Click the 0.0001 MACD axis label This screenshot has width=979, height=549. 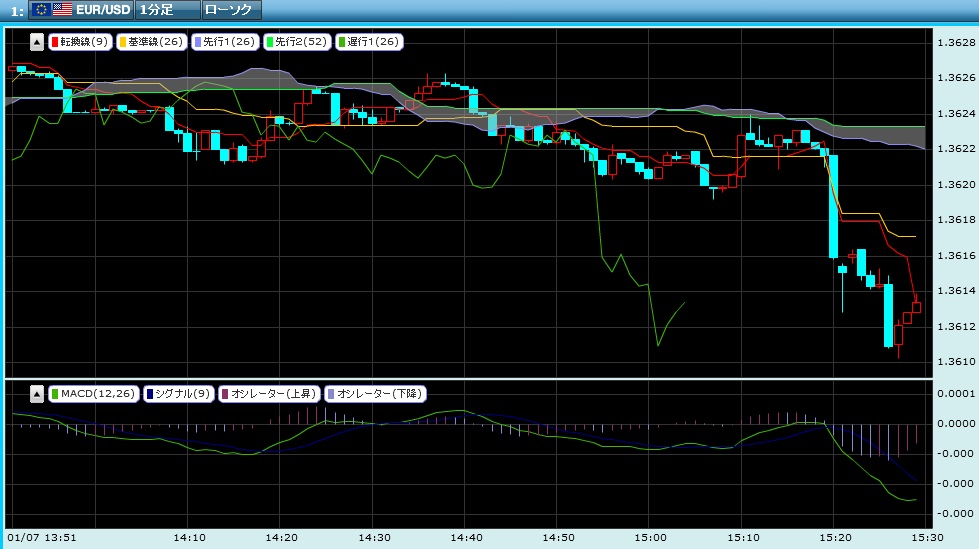point(956,393)
